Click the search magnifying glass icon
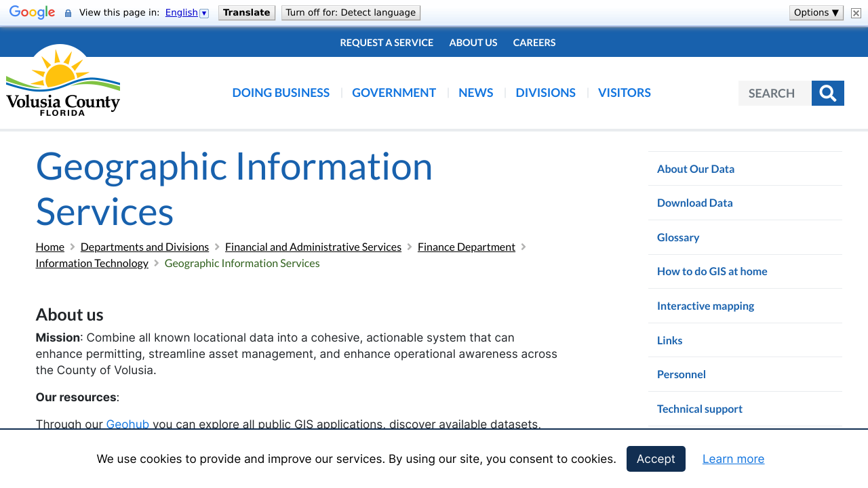The image size is (868, 488). (827, 93)
